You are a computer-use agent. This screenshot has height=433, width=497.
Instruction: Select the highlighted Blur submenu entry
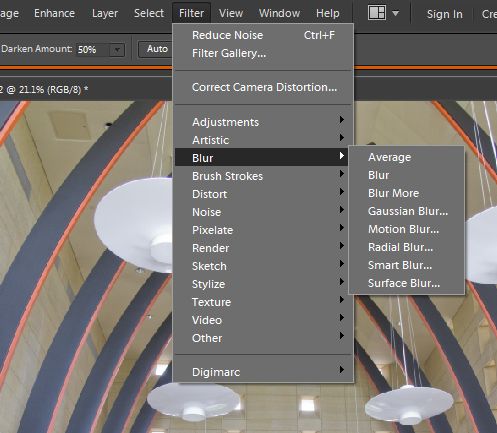(261, 157)
